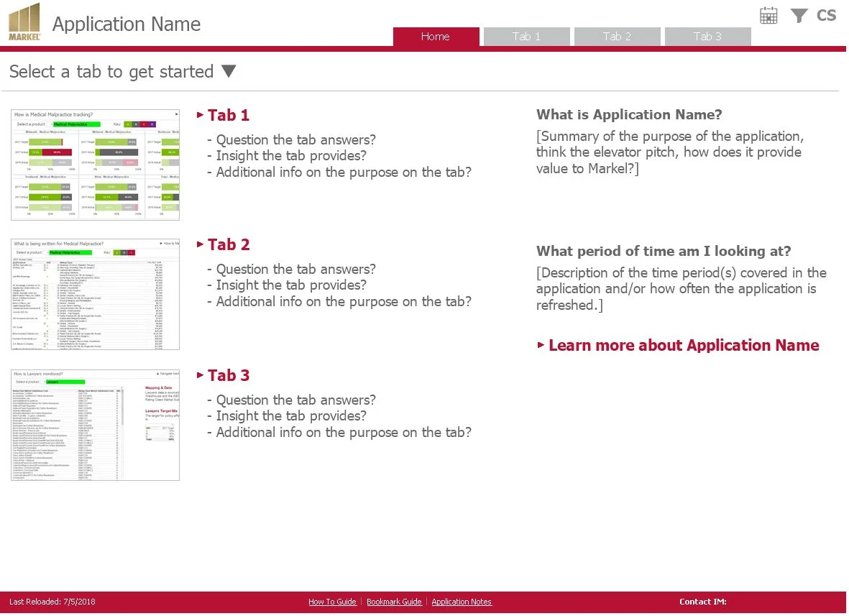849x616 pixels.
Task: Click the filter funnel icon
Action: point(798,15)
